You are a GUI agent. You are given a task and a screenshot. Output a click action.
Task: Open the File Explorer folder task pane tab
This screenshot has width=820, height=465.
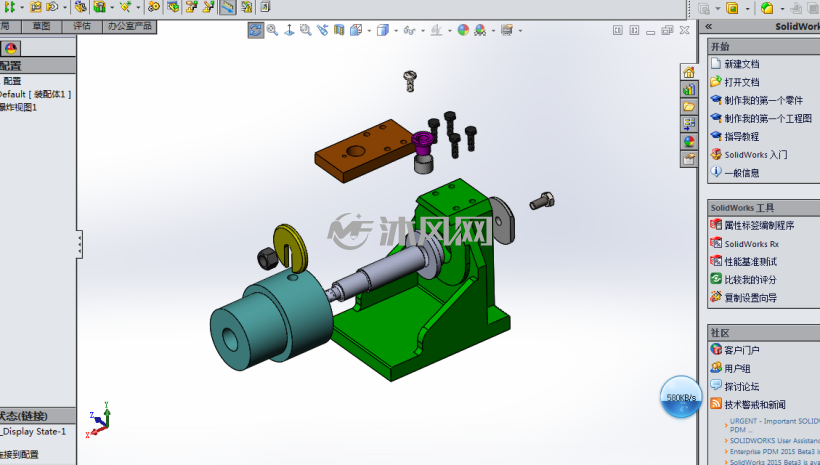click(x=689, y=107)
